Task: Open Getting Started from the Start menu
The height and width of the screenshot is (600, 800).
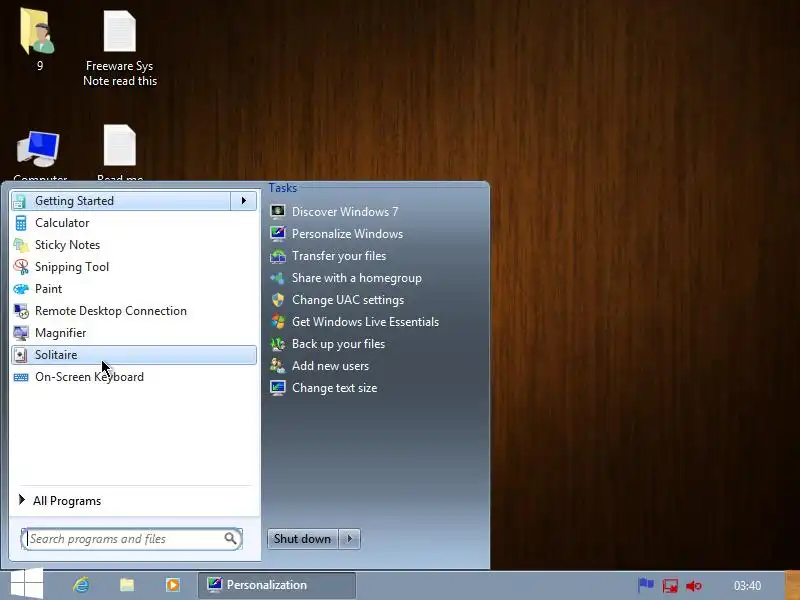Action: 121,201
